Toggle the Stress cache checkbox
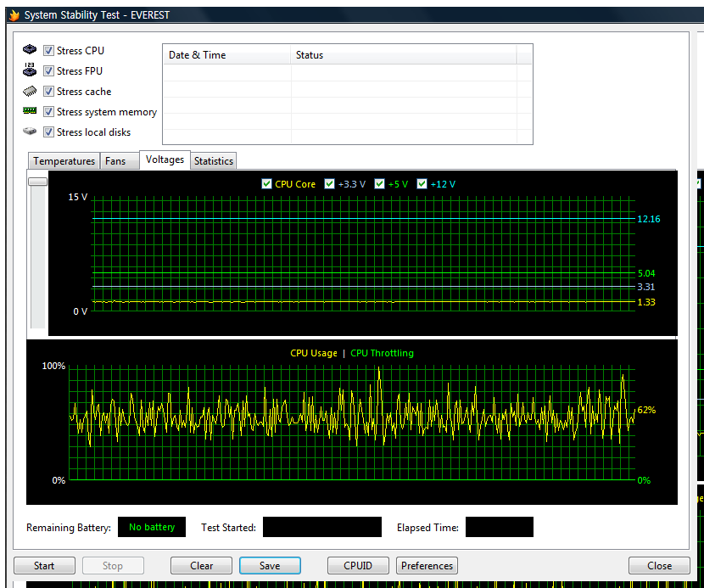This screenshot has height=588, width=704. pyautogui.click(x=49, y=91)
